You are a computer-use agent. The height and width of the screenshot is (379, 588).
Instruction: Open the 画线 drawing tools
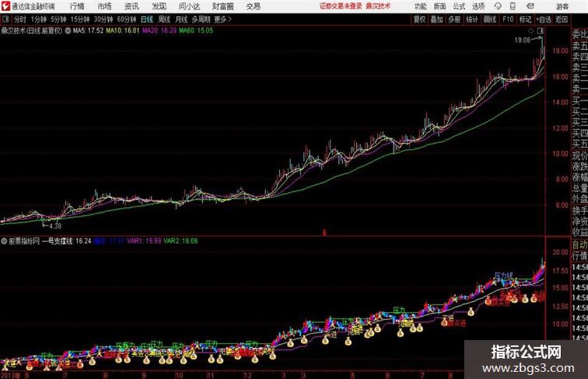click(x=490, y=19)
